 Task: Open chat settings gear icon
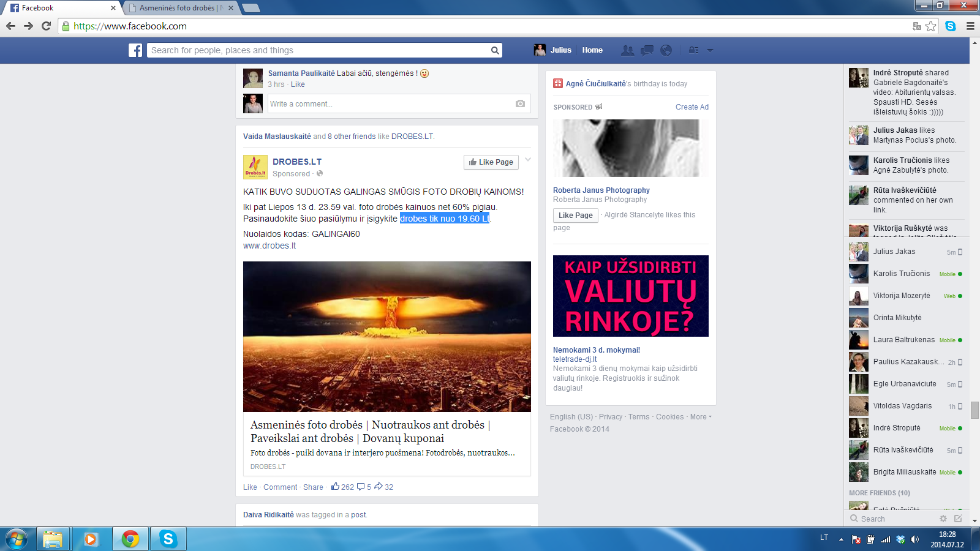pyautogui.click(x=943, y=519)
